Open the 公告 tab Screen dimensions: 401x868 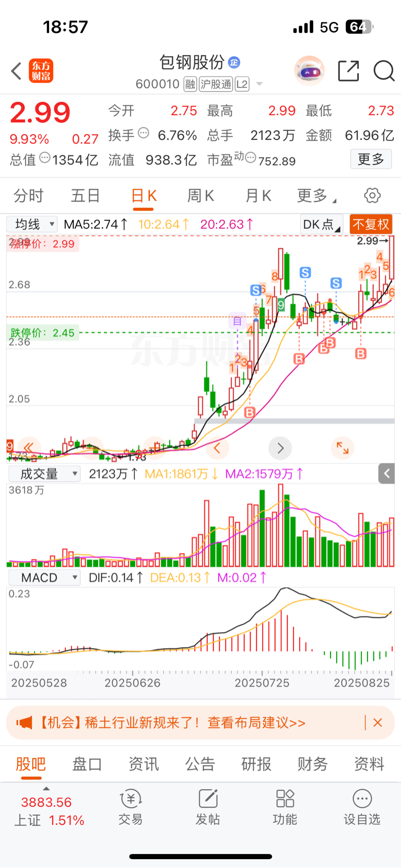coord(200,764)
